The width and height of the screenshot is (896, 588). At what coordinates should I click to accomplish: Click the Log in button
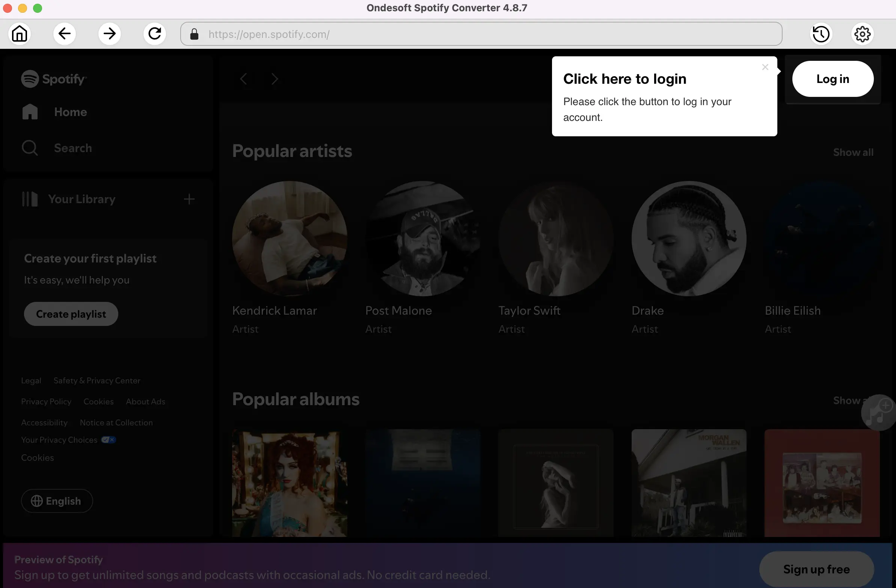point(833,78)
